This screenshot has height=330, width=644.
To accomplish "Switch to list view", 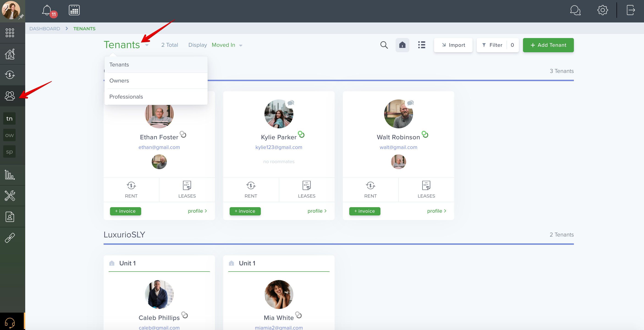I will (x=422, y=45).
